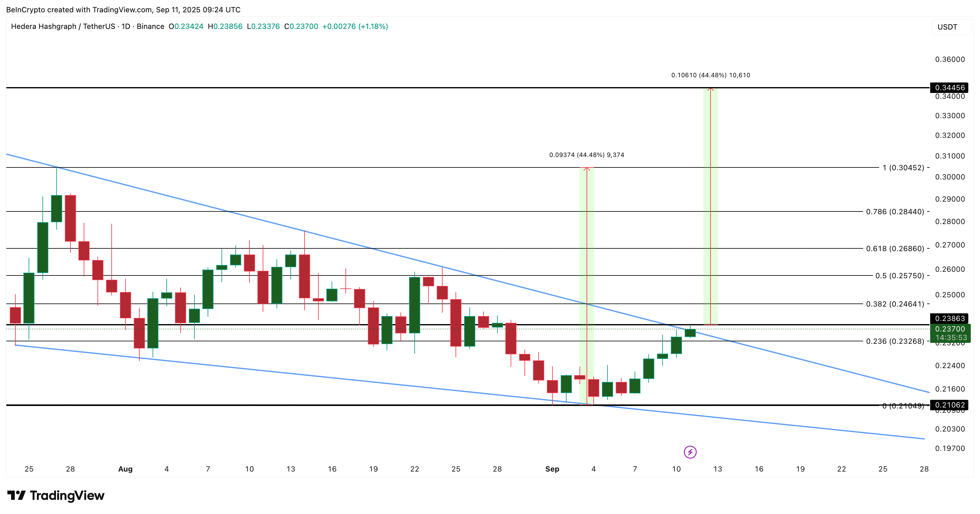Click the open value O0.23424
The image size is (980, 514).
pyautogui.click(x=188, y=27)
